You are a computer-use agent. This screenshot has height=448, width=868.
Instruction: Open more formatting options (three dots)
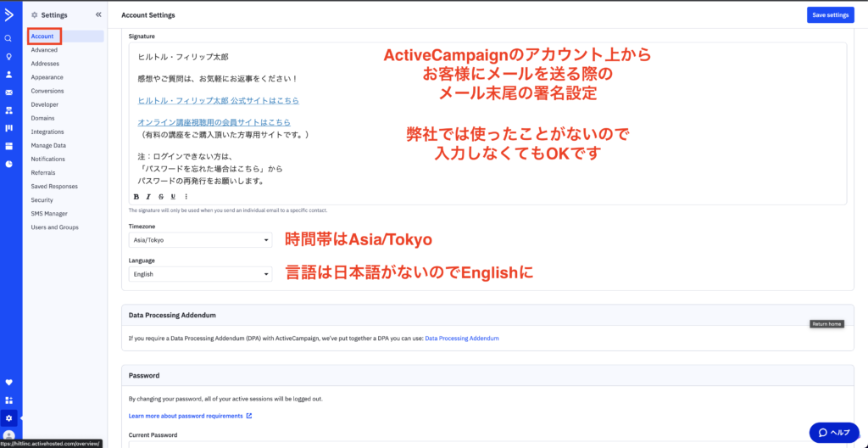(186, 196)
